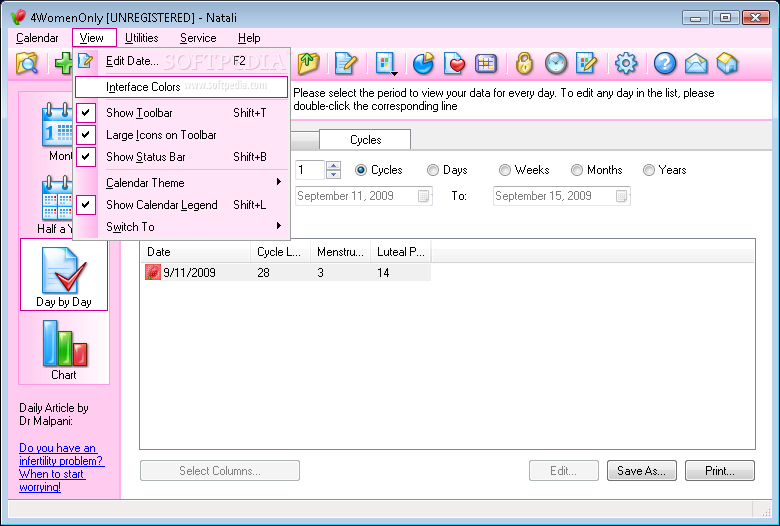Click the purple calendar grid toolbar icon
The height and width of the screenshot is (526, 780).
click(x=486, y=63)
